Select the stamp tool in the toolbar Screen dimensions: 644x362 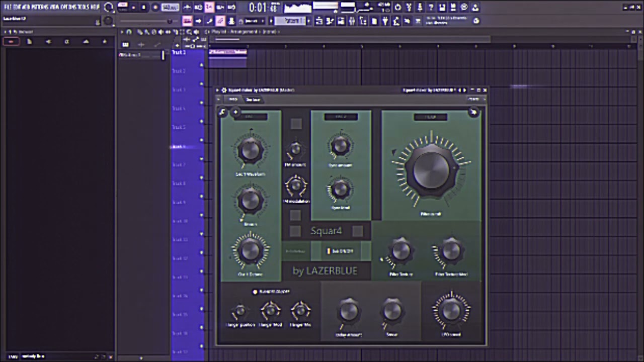pos(231,21)
